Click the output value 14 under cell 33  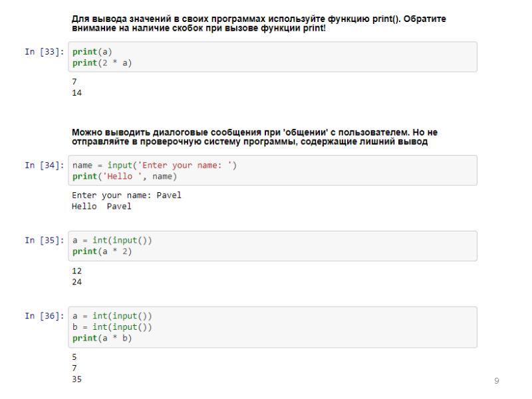[x=76, y=93]
